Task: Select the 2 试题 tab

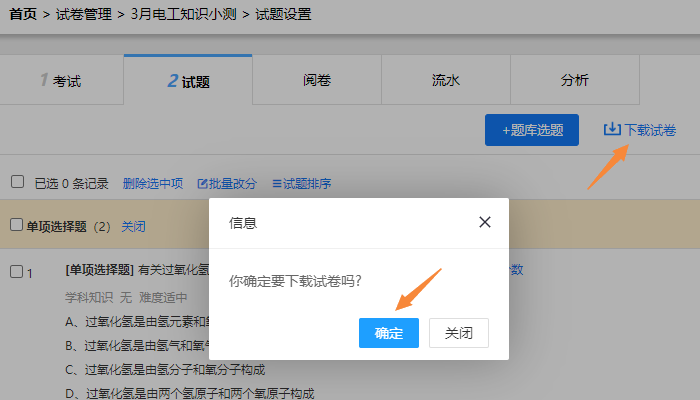Action: [x=188, y=80]
